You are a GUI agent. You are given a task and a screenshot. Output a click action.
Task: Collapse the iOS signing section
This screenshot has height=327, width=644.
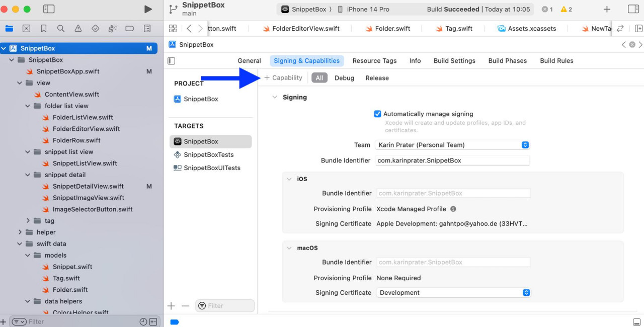(289, 179)
